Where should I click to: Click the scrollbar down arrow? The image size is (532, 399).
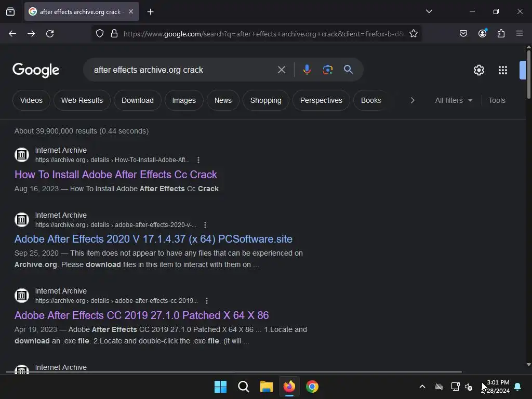point(528,365)
